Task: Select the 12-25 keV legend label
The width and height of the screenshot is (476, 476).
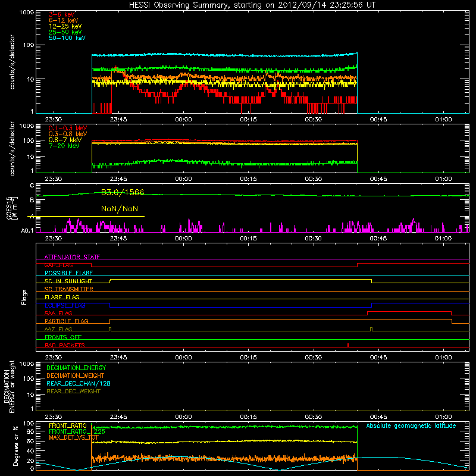Action: click(x=65, y=26)
